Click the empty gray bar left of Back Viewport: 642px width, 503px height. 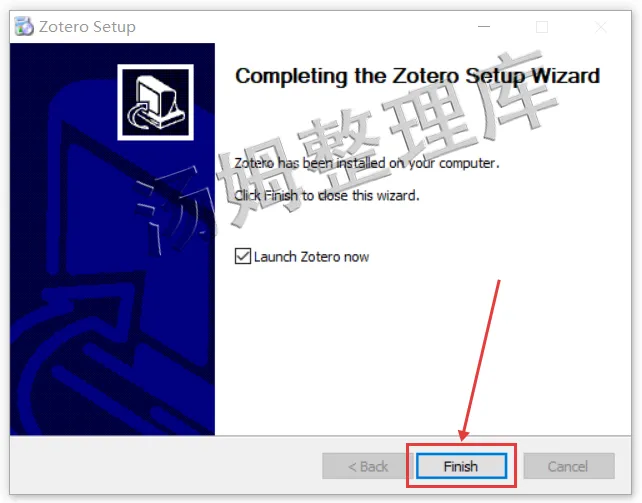[166, 466]
